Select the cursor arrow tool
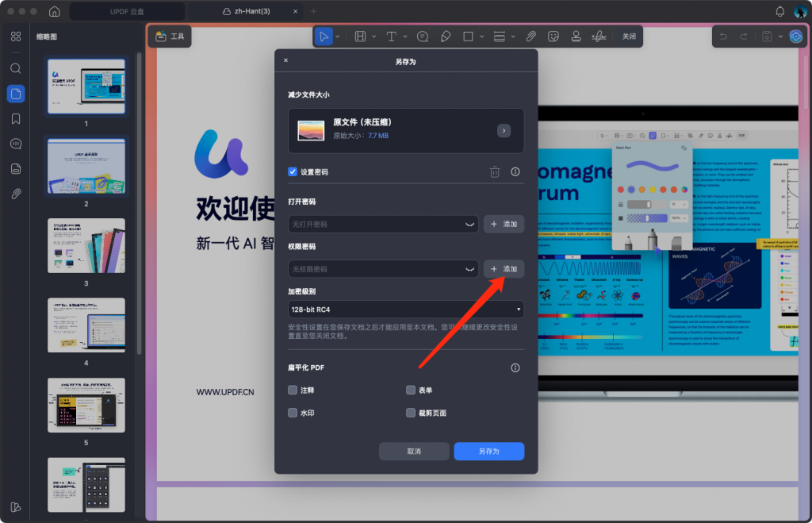This screenshot has height=523, width=812. 324,37
